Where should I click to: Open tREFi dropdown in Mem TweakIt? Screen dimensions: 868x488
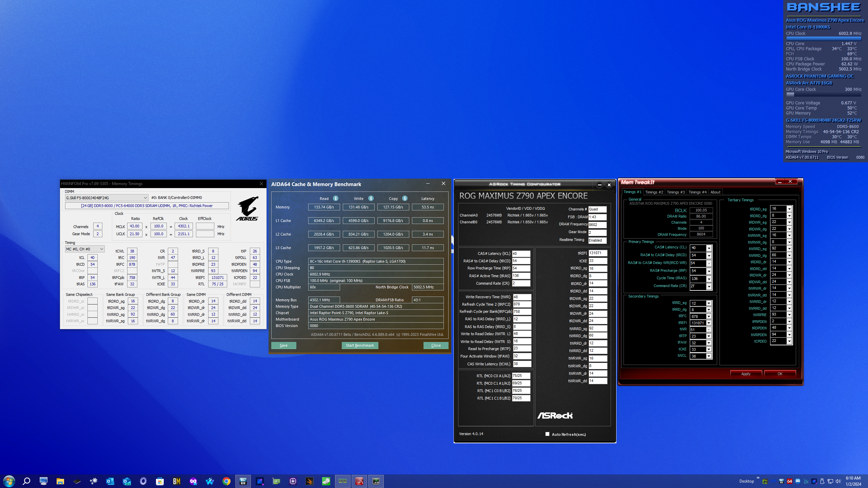(x=709, y=323)
